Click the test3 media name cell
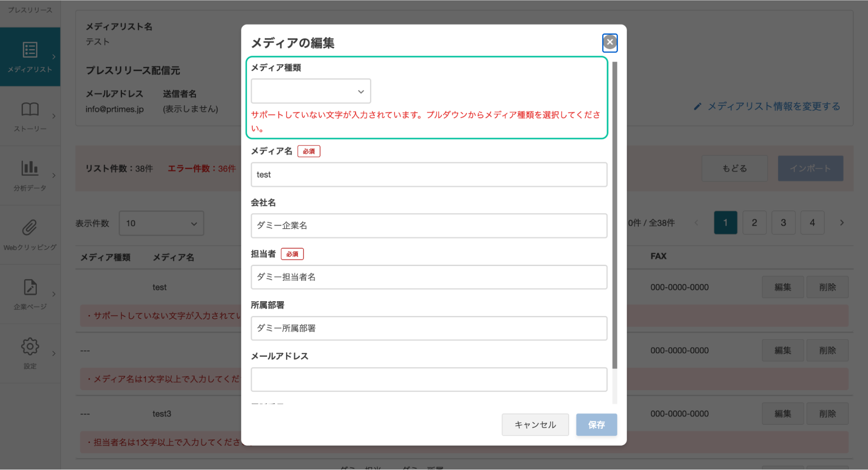The height and width of the screenshot is (470, 868). click(162, 414)
